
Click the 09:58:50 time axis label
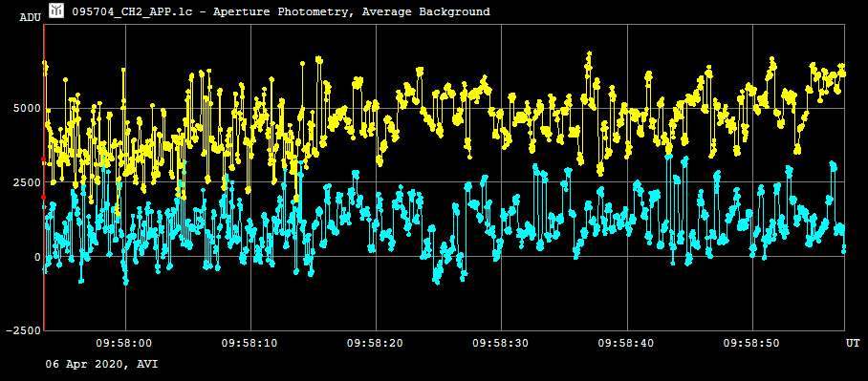pyautogui.click(x=751, y=343)
